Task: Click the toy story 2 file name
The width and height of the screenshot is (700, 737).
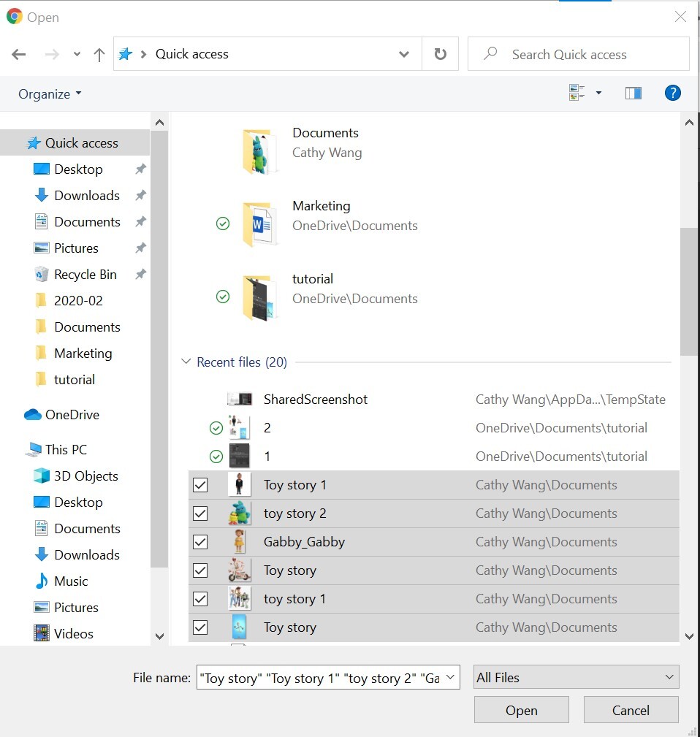Action: tap(294, 513)
